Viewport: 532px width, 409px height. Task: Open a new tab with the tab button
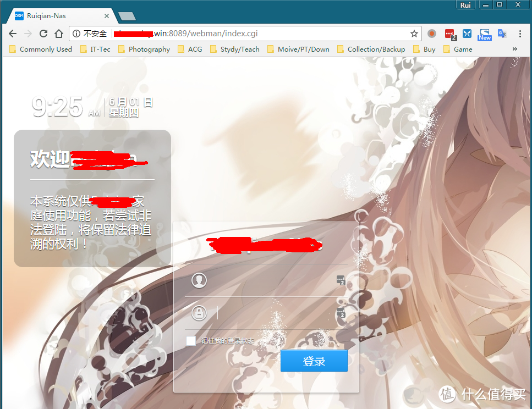(127, 16)
